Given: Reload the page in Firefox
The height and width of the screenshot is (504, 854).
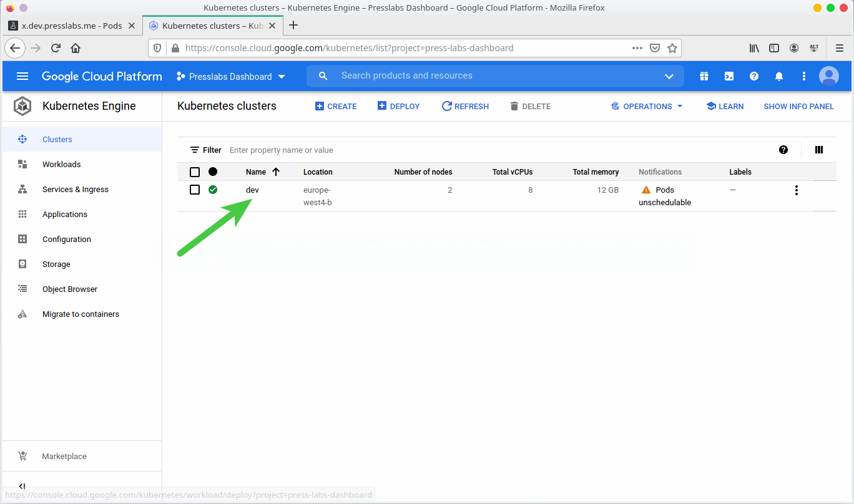Looking at the screenshot, I should (x=56, y=48).
